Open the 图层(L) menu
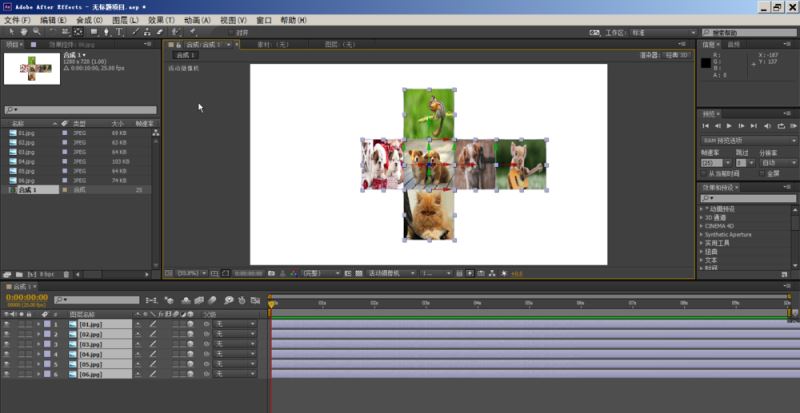 [125, 20]
